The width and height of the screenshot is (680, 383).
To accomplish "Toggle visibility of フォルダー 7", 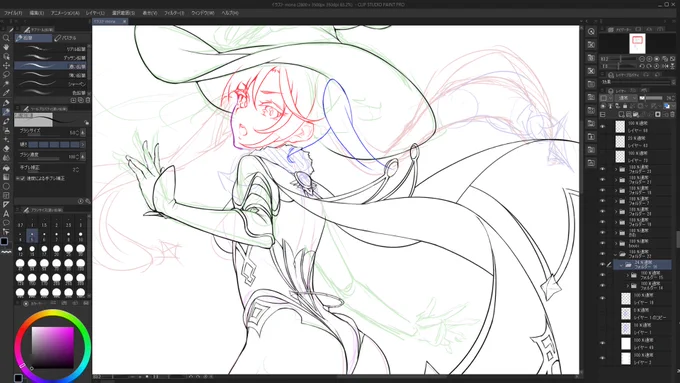I will point(602,201).
